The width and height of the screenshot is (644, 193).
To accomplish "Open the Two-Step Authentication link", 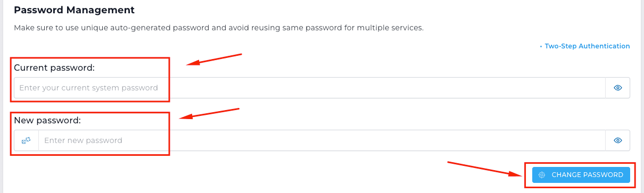I will pyautogui.click(x=587, y=46).
